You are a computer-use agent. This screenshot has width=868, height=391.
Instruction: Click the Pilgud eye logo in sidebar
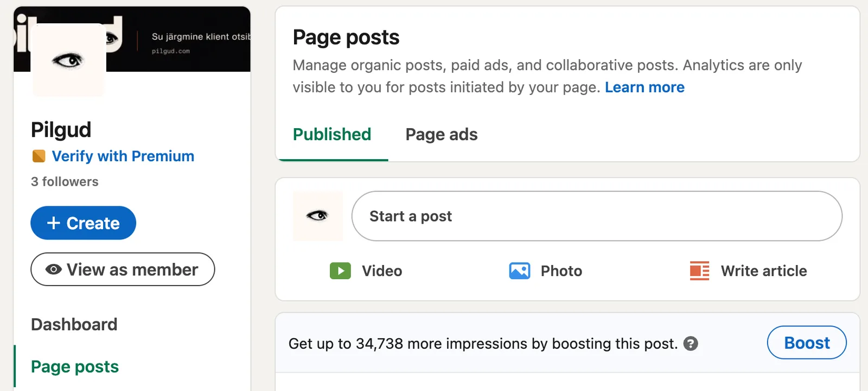coord(68,60)
